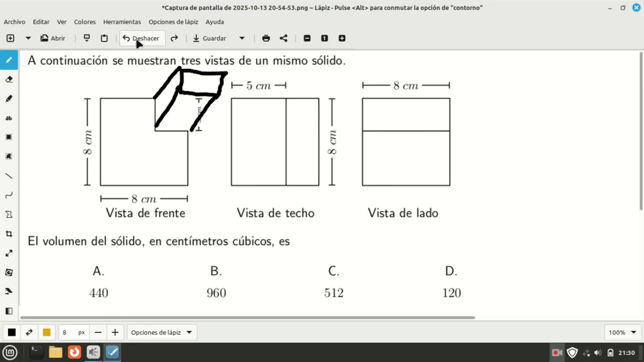Viewport: 644px width, 362px height.
Task: Select the Rectangle selection tool
Action: click(x=9, y=137)
